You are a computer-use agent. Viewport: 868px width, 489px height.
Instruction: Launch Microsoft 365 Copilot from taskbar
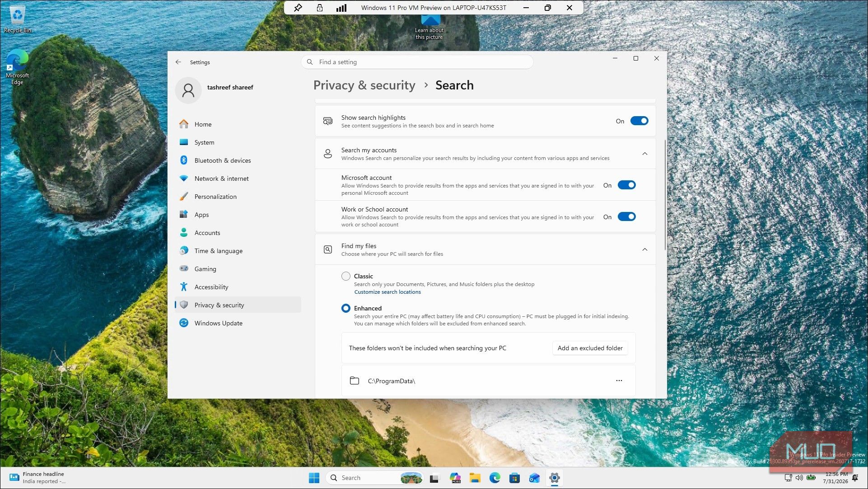[x=455, y=478]
